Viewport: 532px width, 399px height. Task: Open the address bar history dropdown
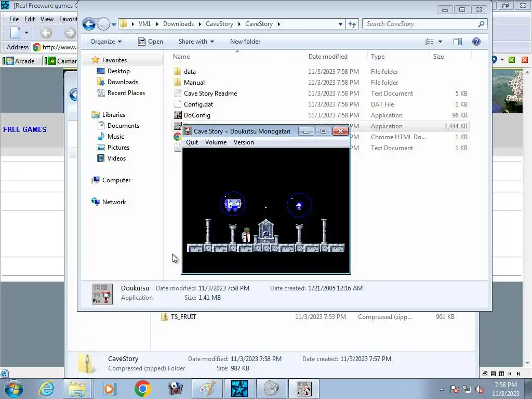pyautogui.click(x=340, y=24)
